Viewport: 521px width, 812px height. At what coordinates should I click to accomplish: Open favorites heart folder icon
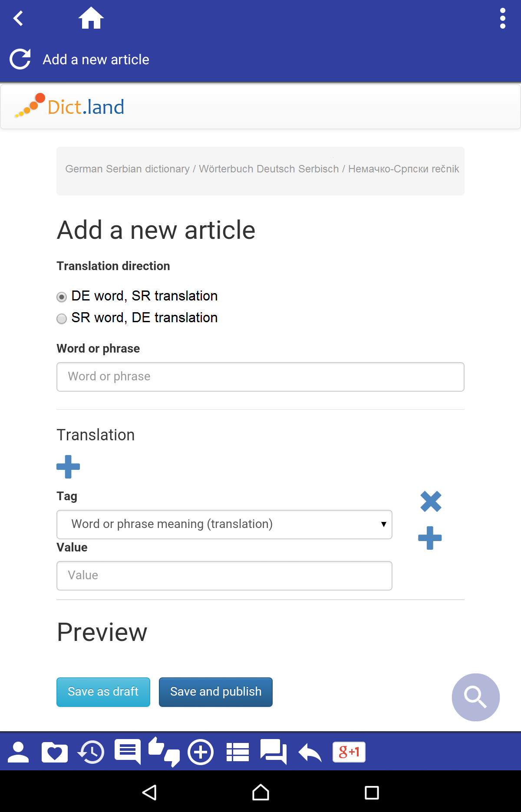[x=55, y=752]
